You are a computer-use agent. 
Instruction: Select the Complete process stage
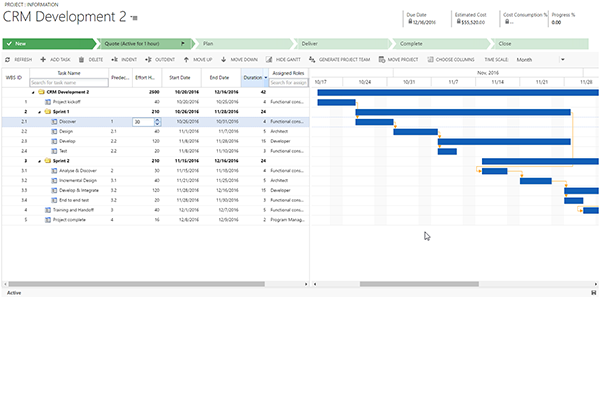(x=441, y=44)
